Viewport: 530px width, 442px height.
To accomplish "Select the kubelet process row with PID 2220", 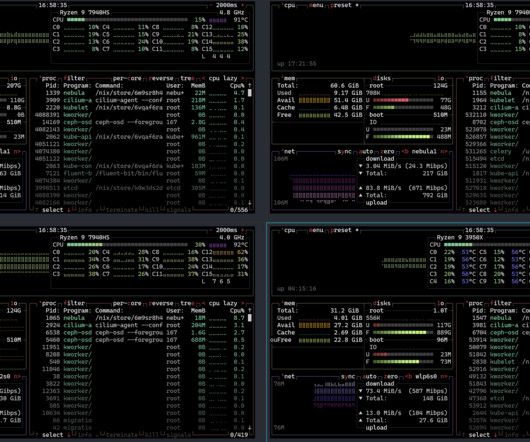I will click(141, 107).
